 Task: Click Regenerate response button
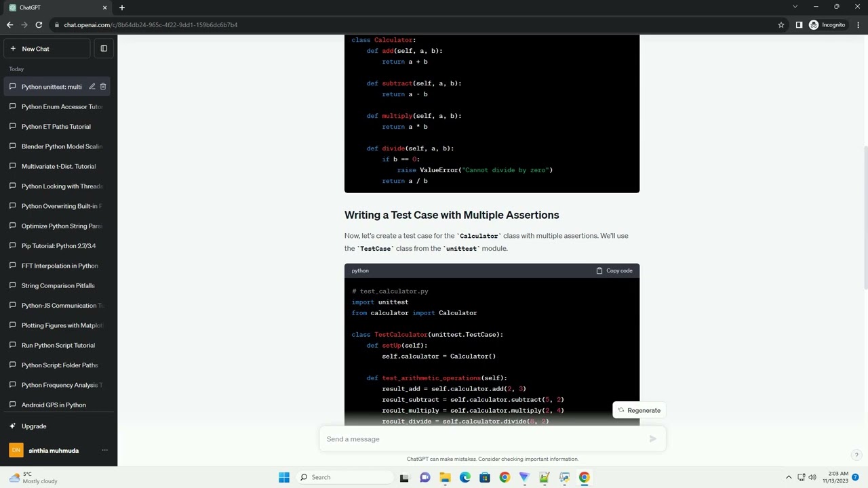[x=639, y=410]
